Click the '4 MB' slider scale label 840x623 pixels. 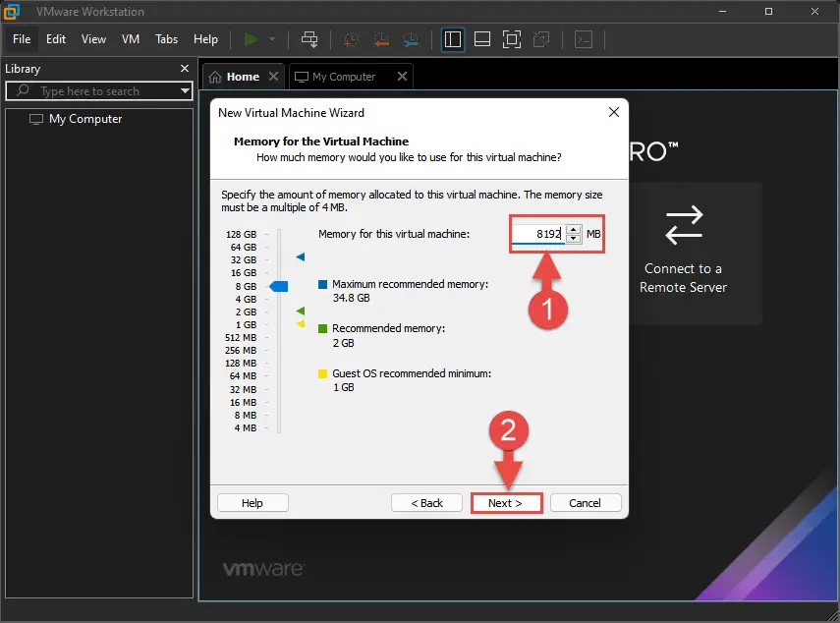[x=246, y=428]
